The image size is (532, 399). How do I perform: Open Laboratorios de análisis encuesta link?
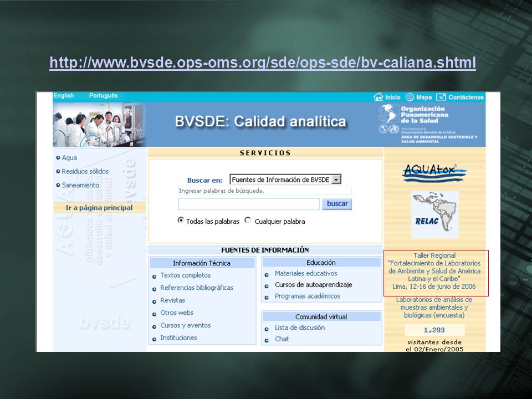click(x=434, y=308)
